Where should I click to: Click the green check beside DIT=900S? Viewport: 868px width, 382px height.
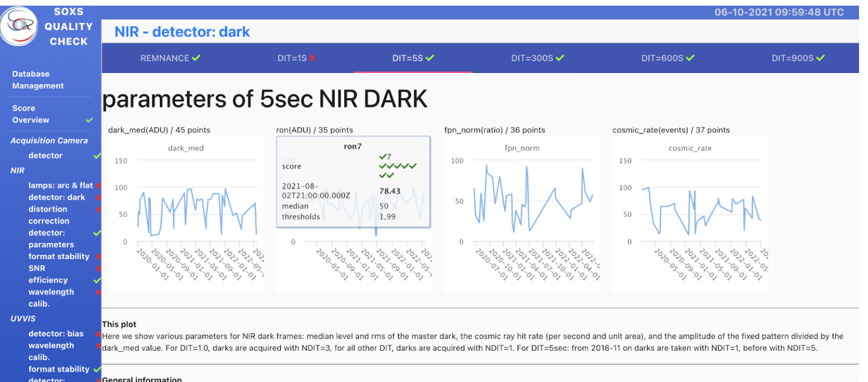821,58
